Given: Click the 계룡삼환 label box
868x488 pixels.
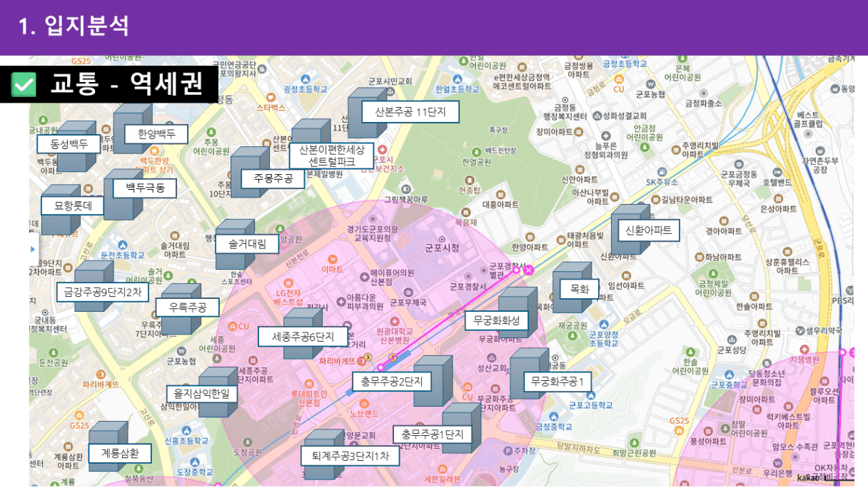Looking at the screenshot, I should click(x=120, y=453).
